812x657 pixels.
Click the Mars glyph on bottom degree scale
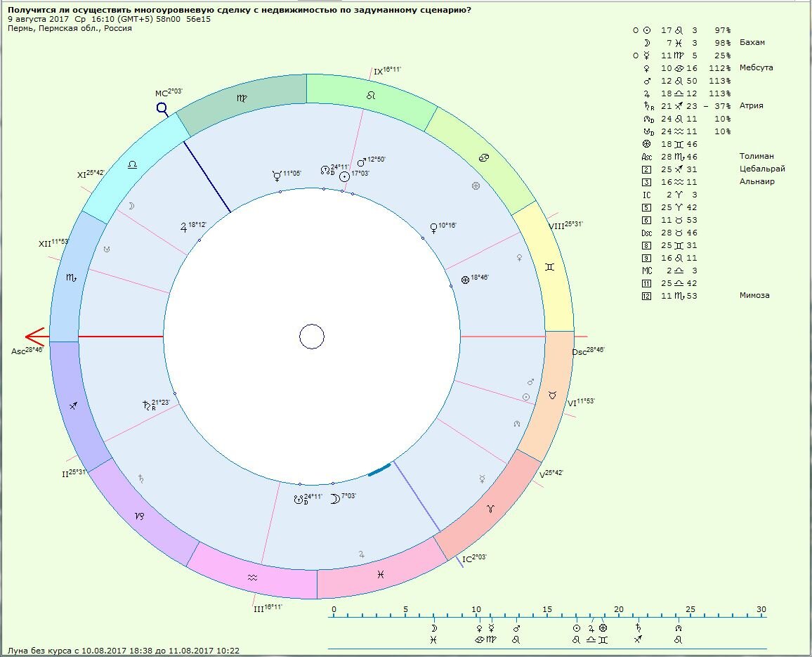coord(516,628)
